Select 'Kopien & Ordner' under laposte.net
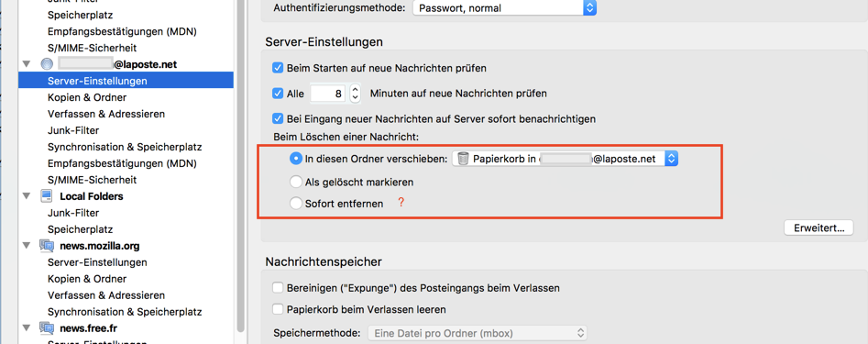Image resolution: width=868 pixels, height=344 pixels. [87, 97]
